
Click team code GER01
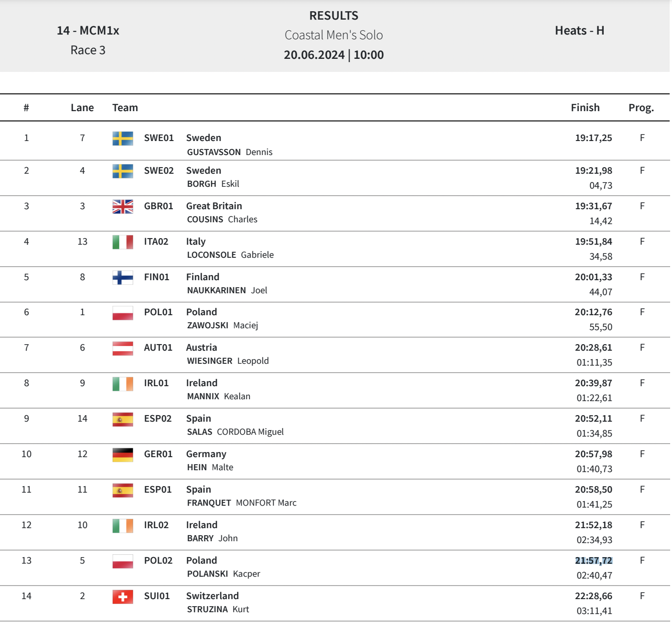(158, 454)
